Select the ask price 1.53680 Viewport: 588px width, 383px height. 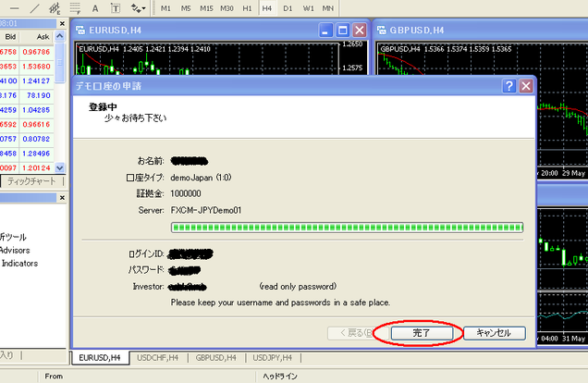(x=36, y=67)
